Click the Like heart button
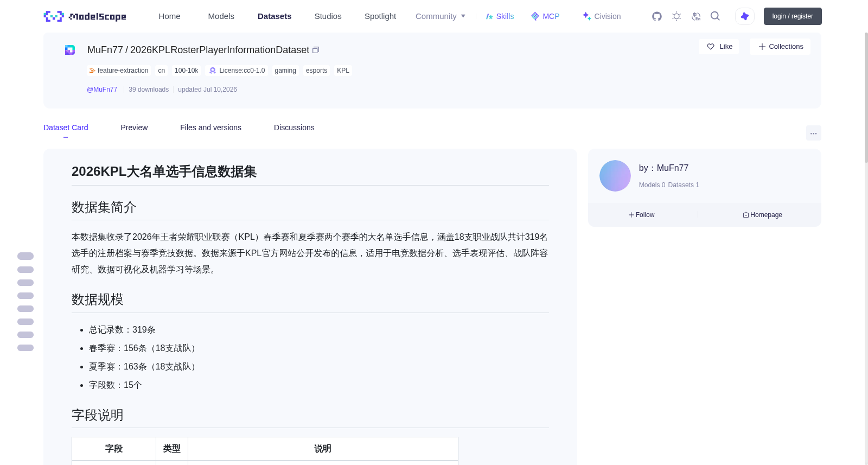 (719, 47)
